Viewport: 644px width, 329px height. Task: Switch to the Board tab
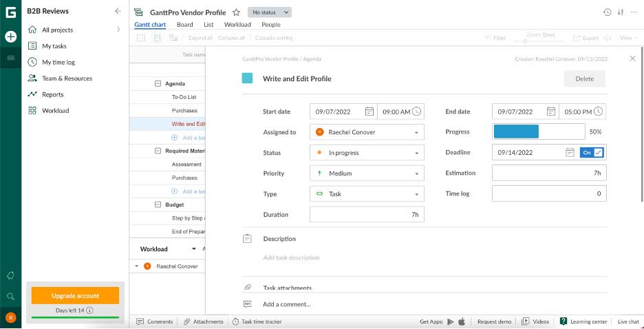click(184, 25)
